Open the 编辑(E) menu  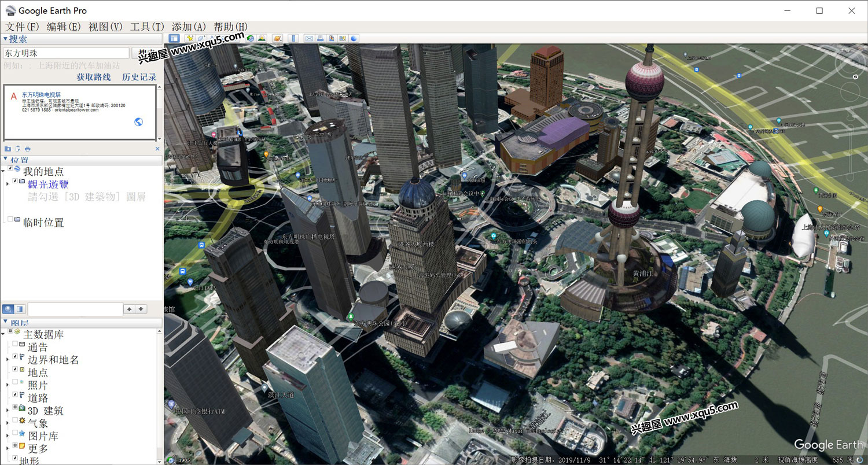(64, 27)
